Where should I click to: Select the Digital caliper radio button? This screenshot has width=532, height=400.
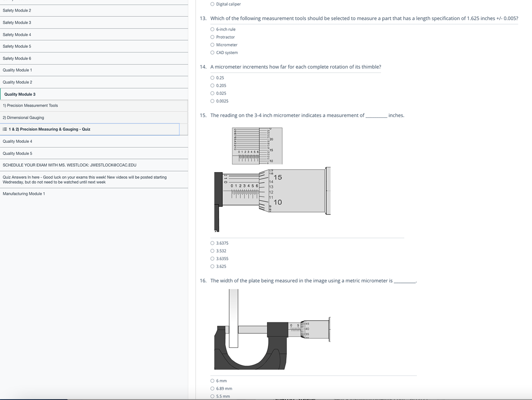[212, 4]
